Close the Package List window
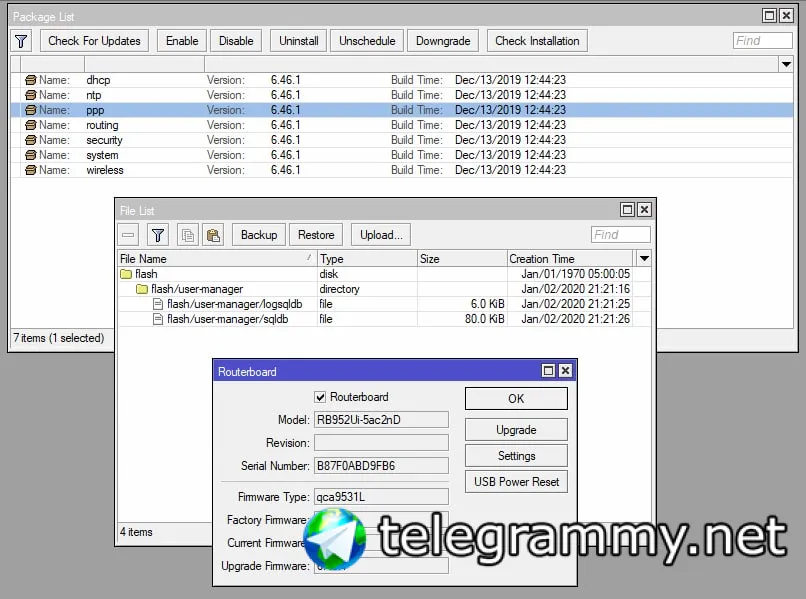The width and height of the screenshot is (806, 599). [786, 15]
